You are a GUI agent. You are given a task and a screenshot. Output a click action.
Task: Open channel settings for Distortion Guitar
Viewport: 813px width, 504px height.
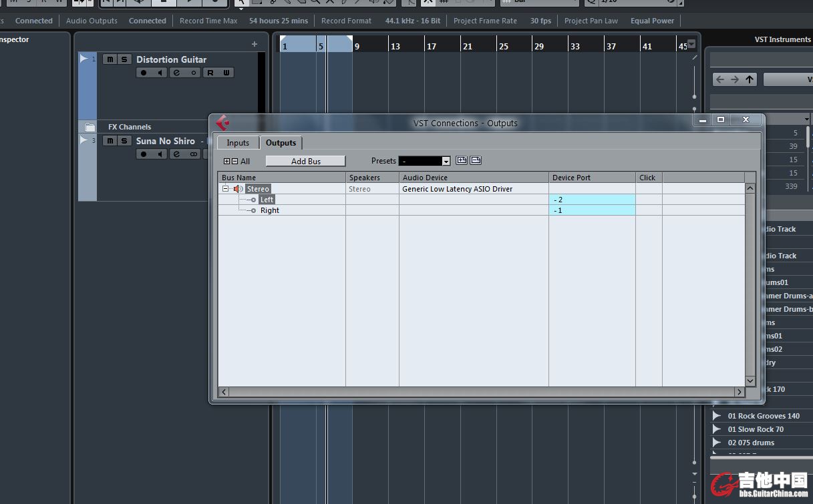coord(177,73)
